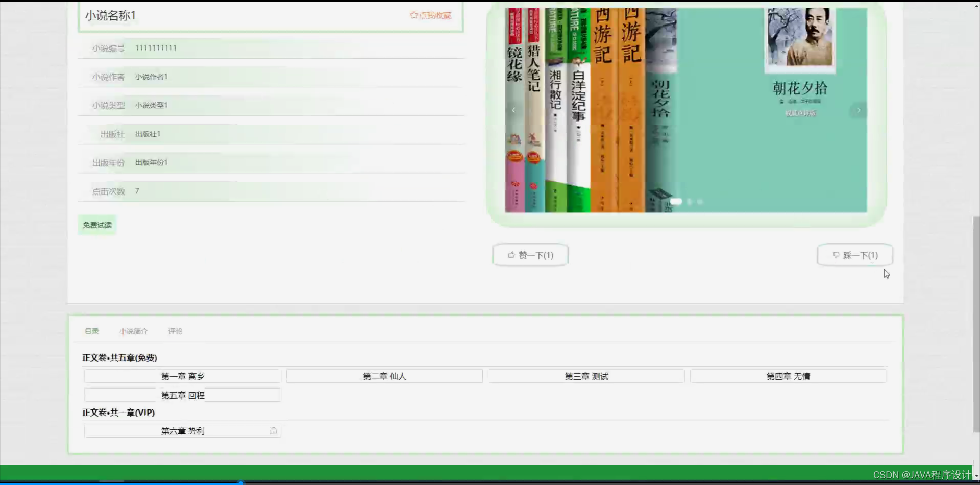Image resolution: width=980 pixels, height=485 pixels.
Task: Click the 点我收藏 link text
Action: pos(435,16)
